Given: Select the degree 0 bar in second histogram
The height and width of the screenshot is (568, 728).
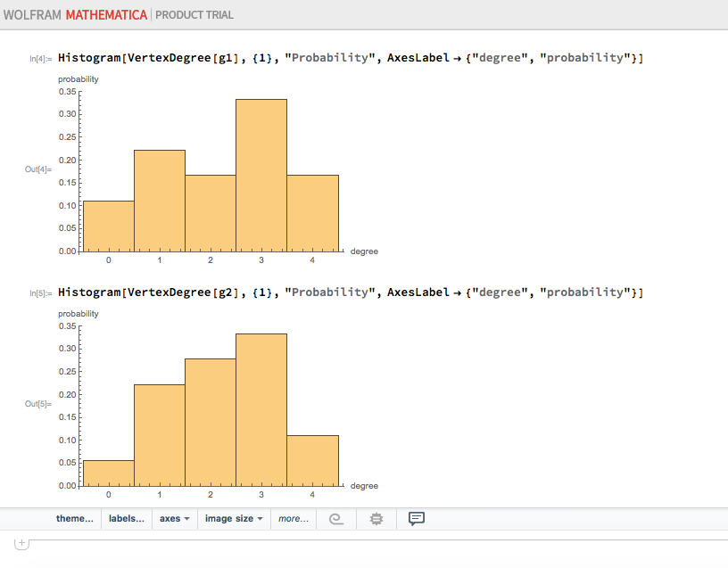Looking at the screenshot, I should [x=108, y=473].
